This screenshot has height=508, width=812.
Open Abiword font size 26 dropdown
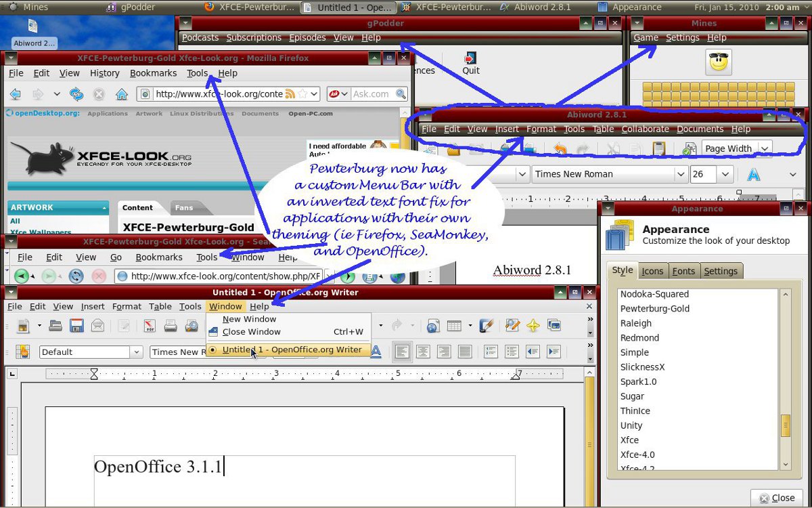coord(726,174)
